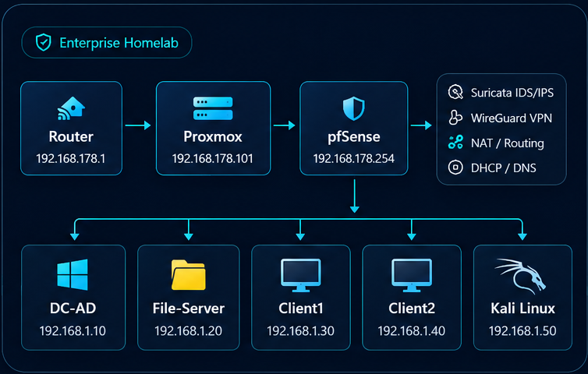Click the Proxmox server rack icon

[213, 108]
